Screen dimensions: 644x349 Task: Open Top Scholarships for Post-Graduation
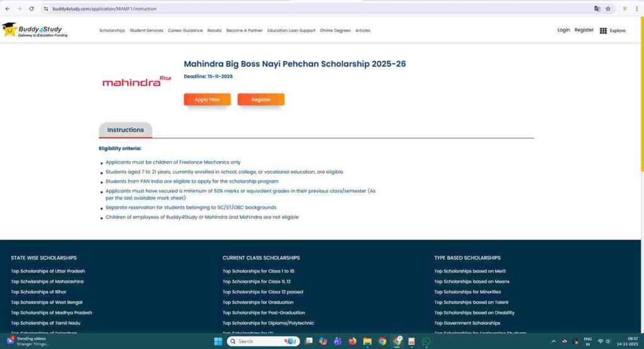[264, 313]
